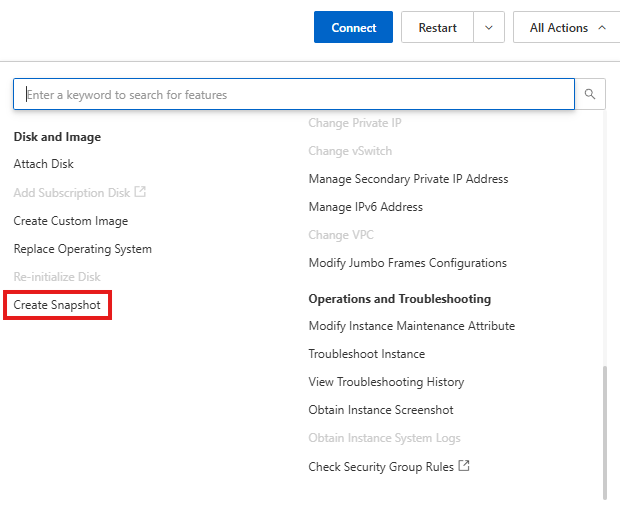The image size is (620, 511).
Task: Collapse the All Actions menu
Action: [567, 28]
